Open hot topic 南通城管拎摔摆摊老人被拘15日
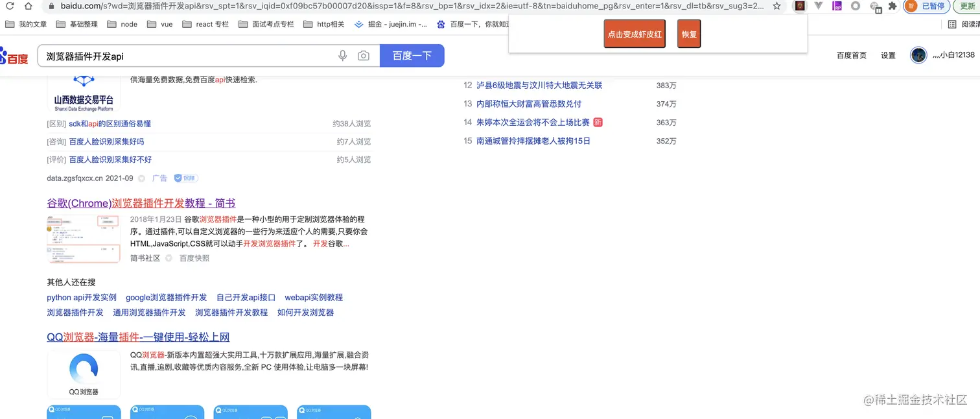Image resolution: width=980 pixels, height=419 pixels. click(x=533, y=141)
